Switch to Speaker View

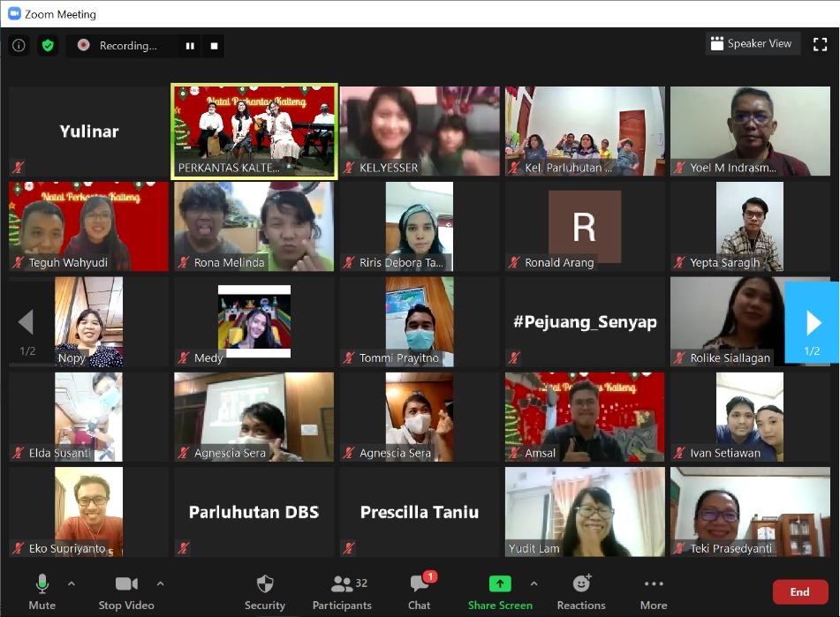pos(752,43)
